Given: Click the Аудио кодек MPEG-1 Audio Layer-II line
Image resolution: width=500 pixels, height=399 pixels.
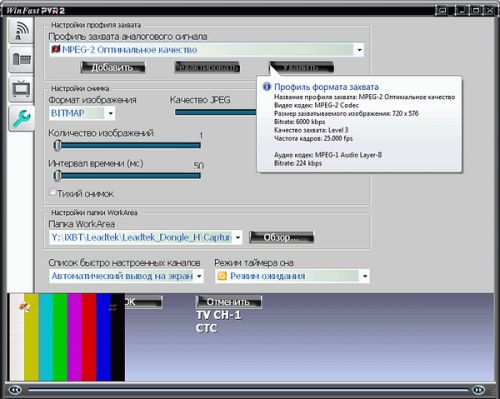Looking at the screenshot, I should 328,155.
